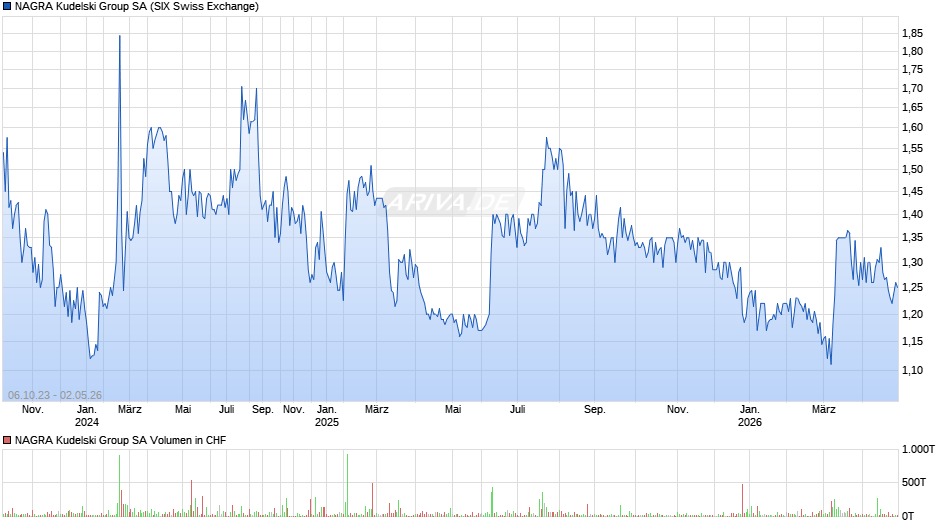Click the Jan. 2024 time axis label
Image resolution: width=940 pixels, height=526 pixels.
point(87,416)
